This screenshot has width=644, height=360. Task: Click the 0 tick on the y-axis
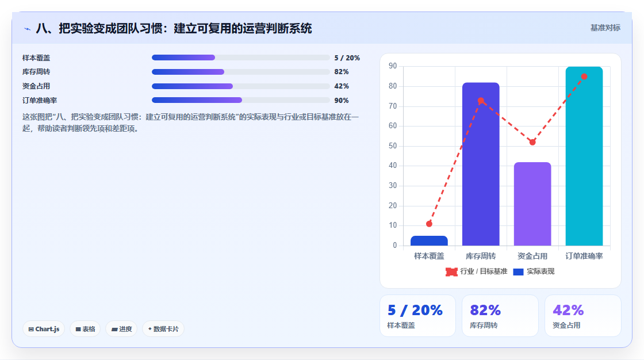[395, 246]
